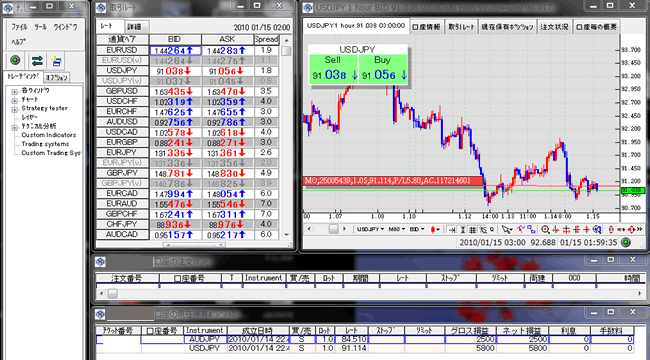This screenshot has width=650, height=360.
Task: Click the magnifier zoom icon in chart toolbar
Action: pyautogui.click(x=545, y=229)
